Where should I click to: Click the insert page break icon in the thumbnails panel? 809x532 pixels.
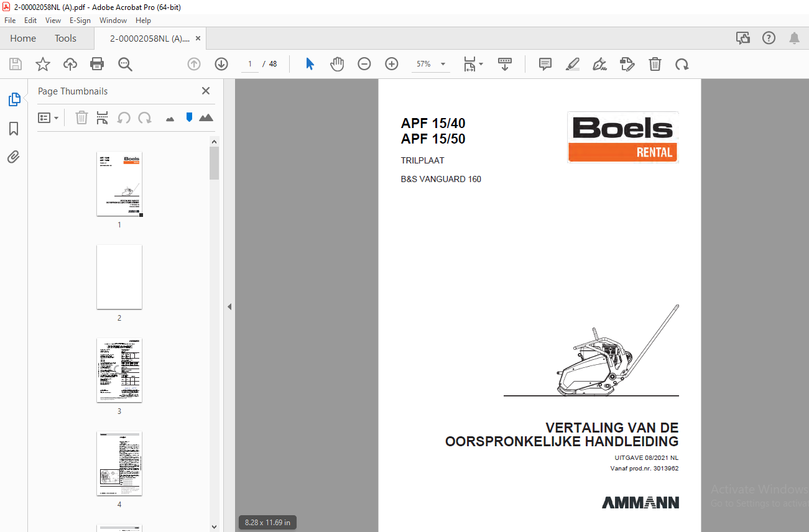point(103,117)
